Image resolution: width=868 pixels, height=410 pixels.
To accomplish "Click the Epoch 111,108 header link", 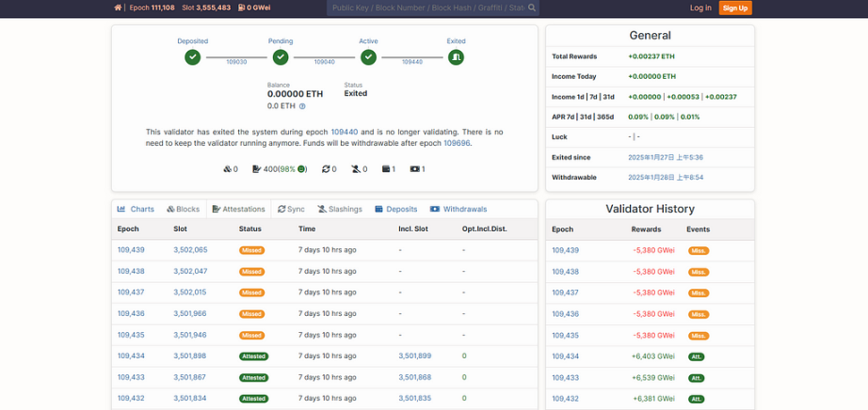I will 153,8.
